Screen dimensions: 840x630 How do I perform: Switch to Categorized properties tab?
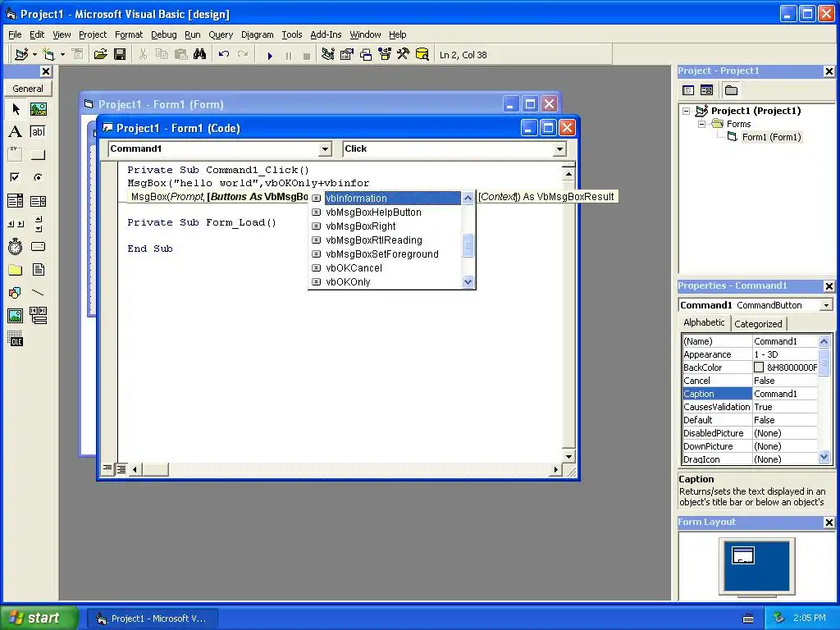coord(758,323)
